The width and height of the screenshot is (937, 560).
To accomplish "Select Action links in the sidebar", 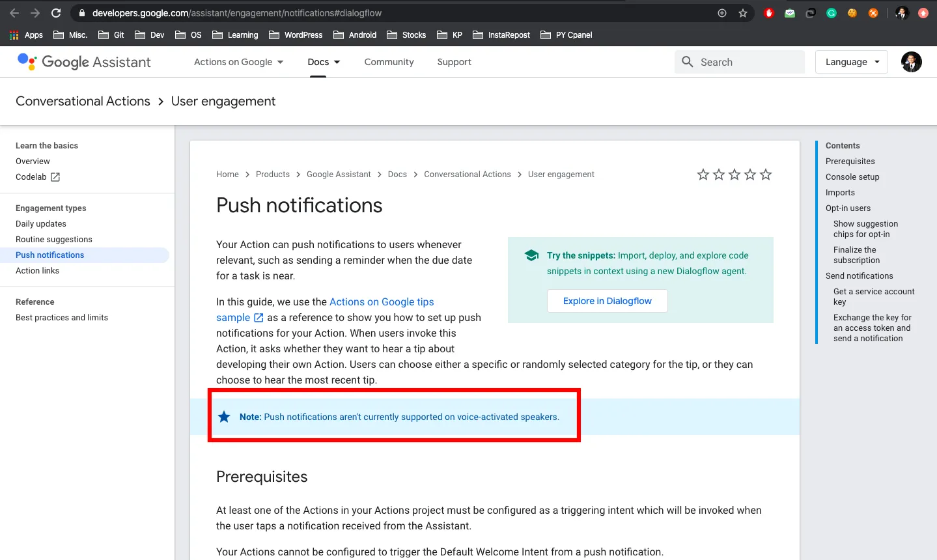I will click(x=37, y=271).
